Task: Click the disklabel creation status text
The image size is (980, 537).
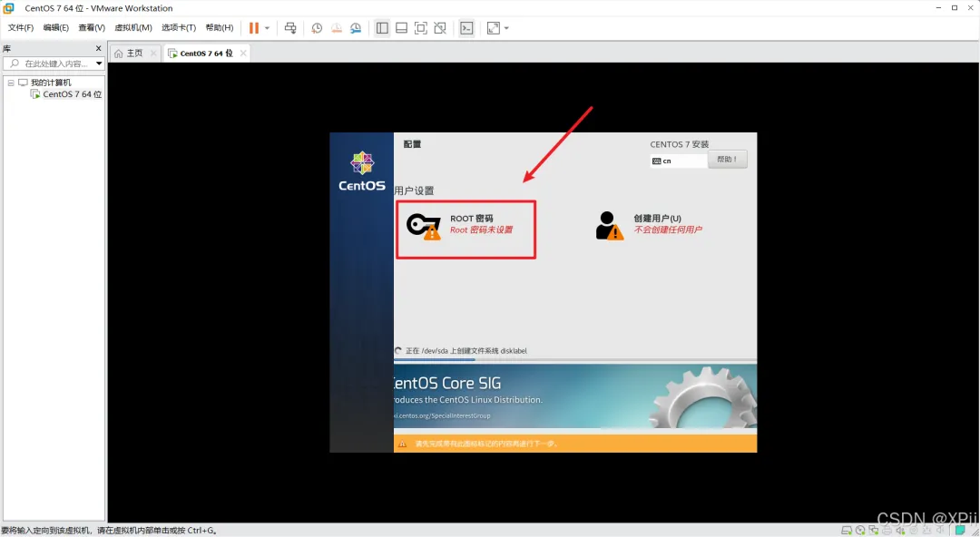Action: (465, 351)
